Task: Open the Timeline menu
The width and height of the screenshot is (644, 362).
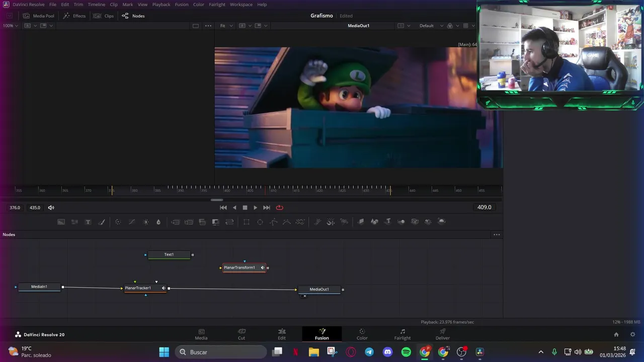Action: (97, 5)
